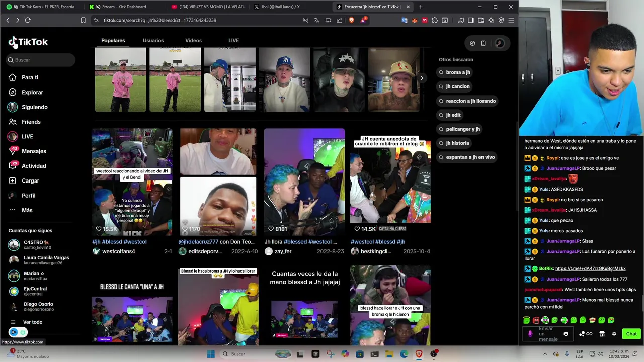Open emoji picker in Kick chat
644x362 pixels.
pos(566,334)
